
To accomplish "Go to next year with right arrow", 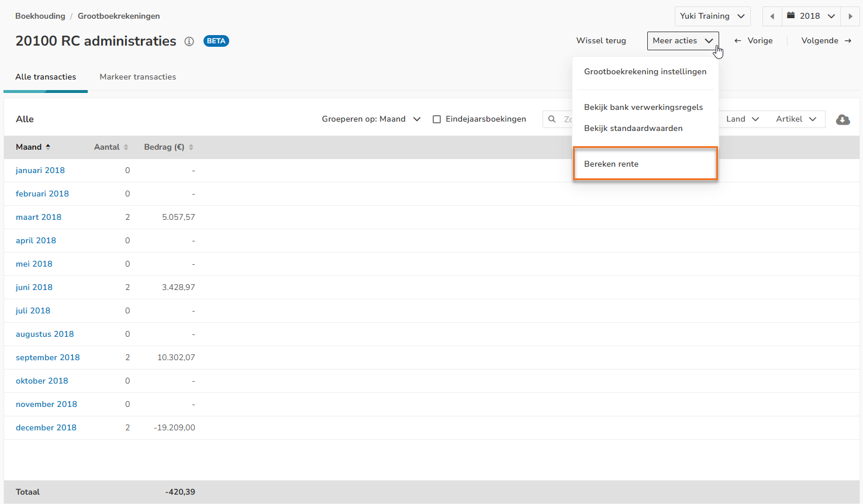I will coord(850,16).
